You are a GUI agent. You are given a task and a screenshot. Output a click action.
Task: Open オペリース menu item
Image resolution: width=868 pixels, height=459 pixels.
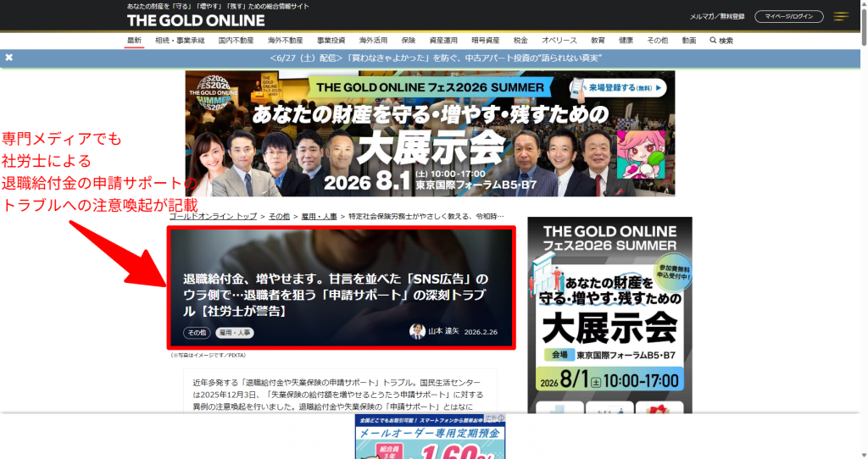click(x=559, y=41)
